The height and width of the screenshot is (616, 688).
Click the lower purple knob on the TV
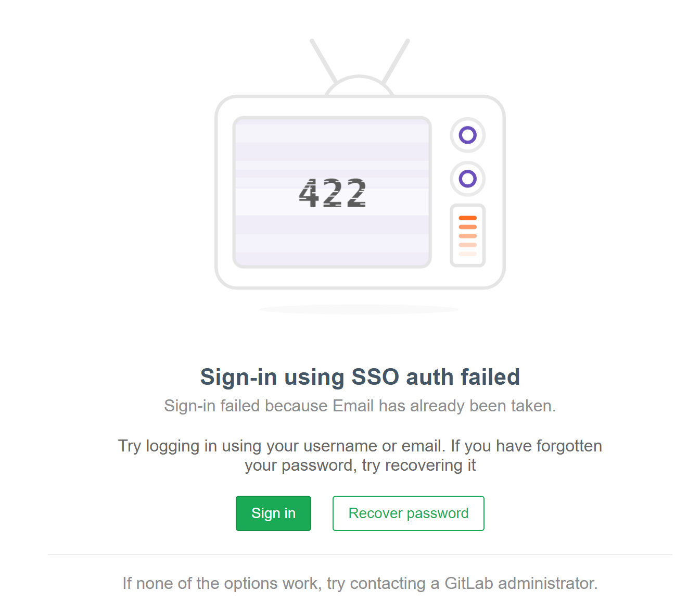point(467,179)
